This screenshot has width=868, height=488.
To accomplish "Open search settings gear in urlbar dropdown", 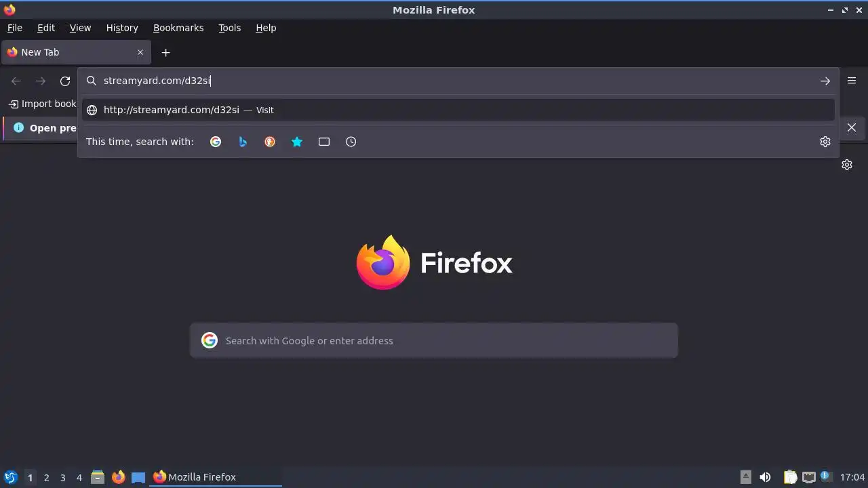I will [x=825, y=142].
